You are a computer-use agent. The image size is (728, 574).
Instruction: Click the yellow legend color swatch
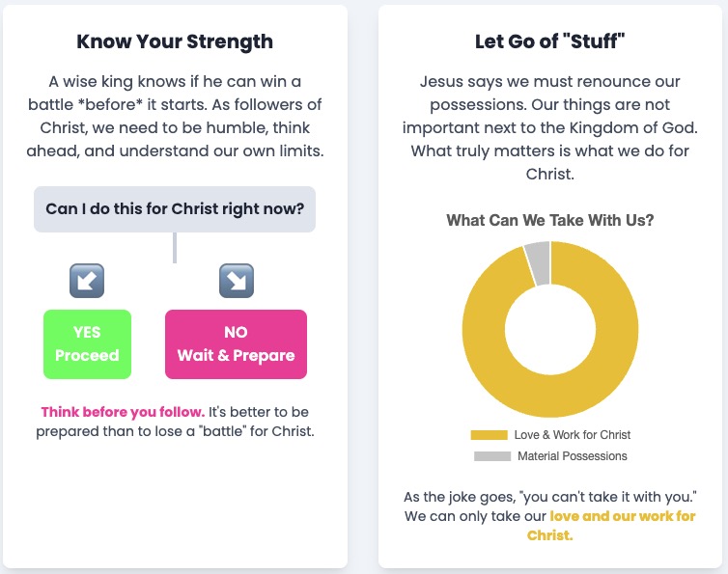point(489,435)
